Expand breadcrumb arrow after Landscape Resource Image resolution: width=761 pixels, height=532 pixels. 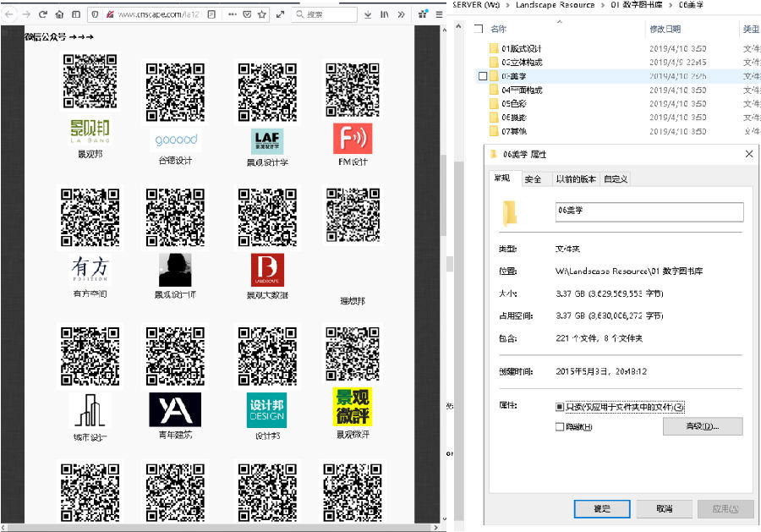pyautogui.click(x=602, y=5)
